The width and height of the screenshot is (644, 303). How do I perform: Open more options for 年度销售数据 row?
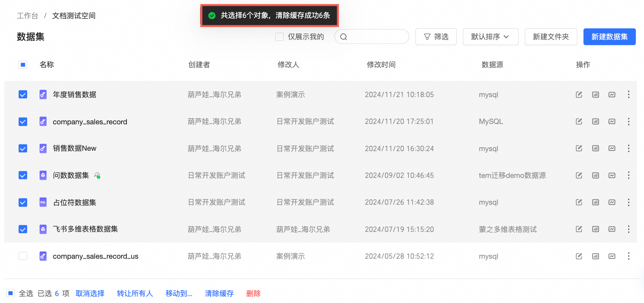[628, 94]
